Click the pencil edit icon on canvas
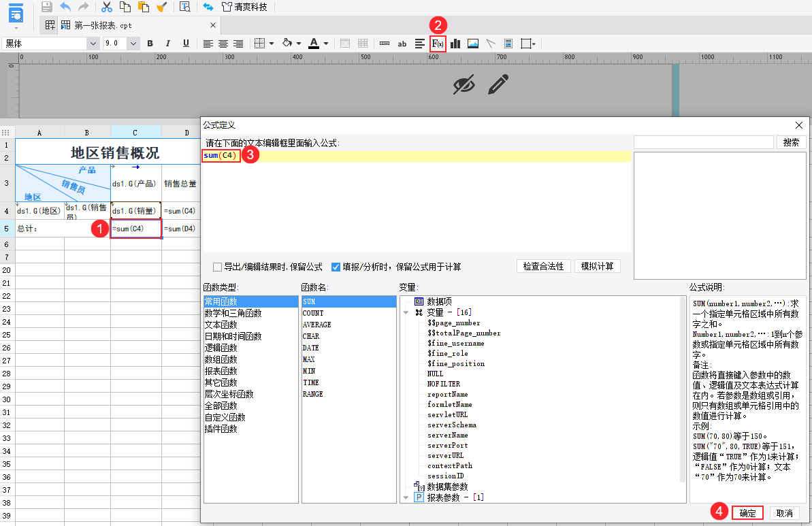Viewport: 812px width, 526px height. pos(498,84)
